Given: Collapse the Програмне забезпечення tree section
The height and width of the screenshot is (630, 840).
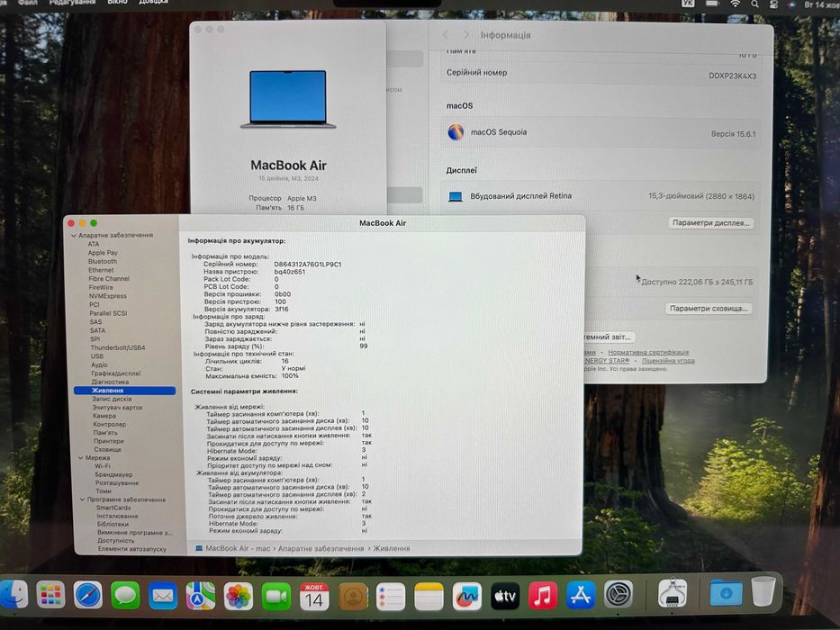Looking at the screenshot, I should pos(83,499).
